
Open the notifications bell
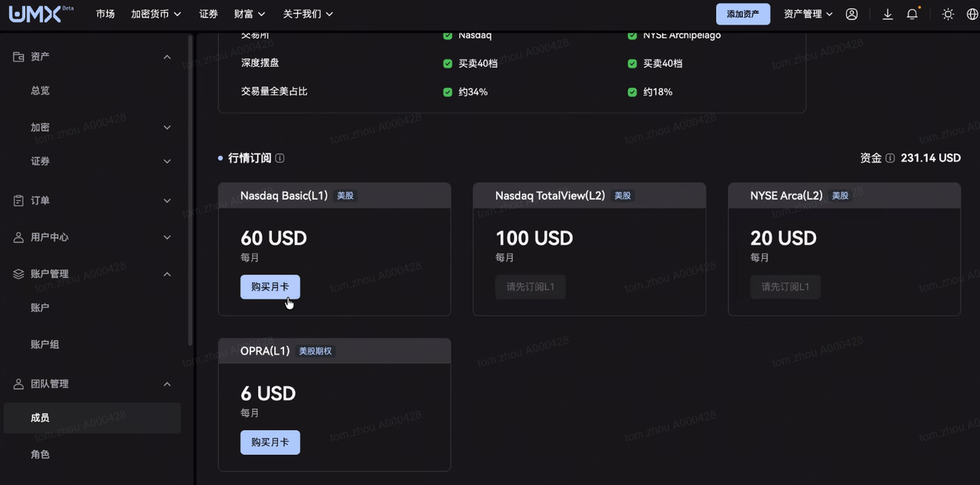[912, 14]
